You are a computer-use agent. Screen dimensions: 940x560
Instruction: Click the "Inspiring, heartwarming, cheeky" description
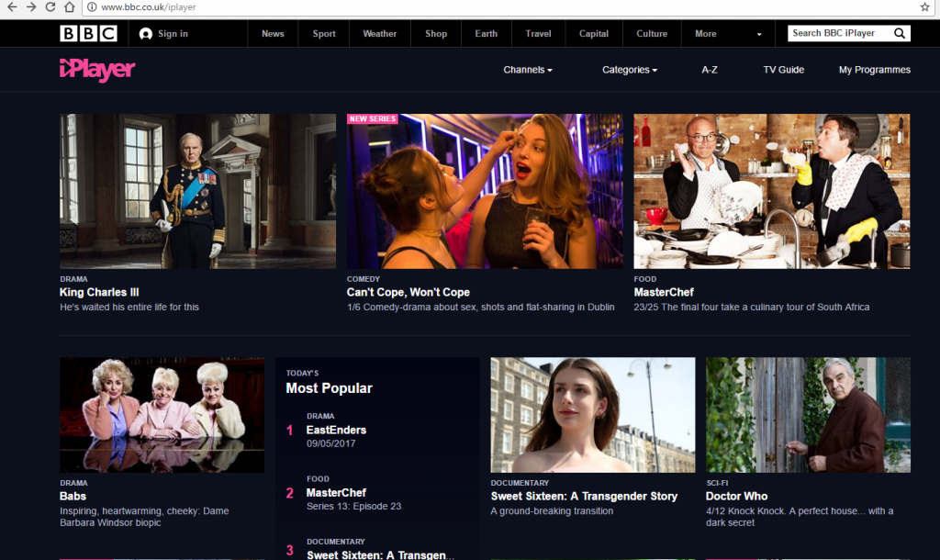click(x=144, y=516)
